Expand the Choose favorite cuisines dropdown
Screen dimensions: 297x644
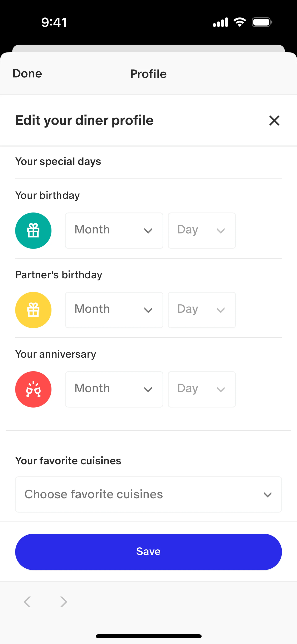[x=148, y=494]
